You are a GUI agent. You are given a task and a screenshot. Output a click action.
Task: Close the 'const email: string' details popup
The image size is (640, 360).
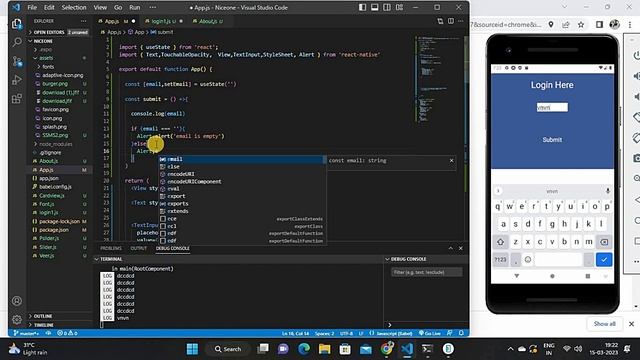click(x=451, y=160)
